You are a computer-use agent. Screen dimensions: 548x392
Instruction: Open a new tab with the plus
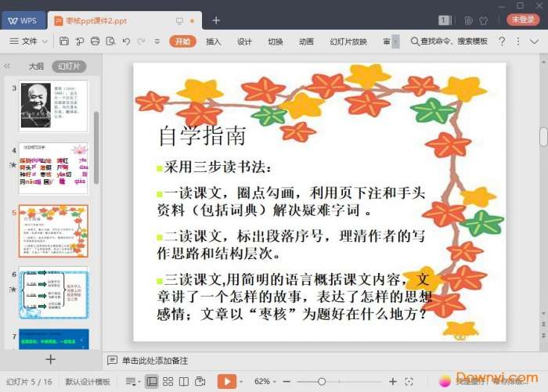click(216, 20)
